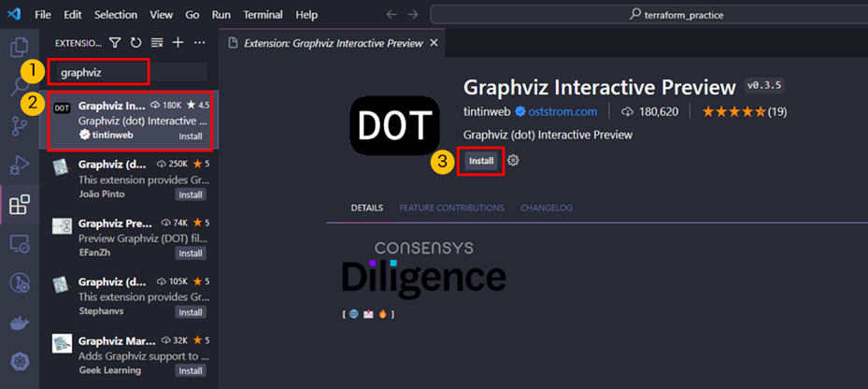
Task: Click the Graphviz Interactive Preview title heading
Action: (600, 87)
